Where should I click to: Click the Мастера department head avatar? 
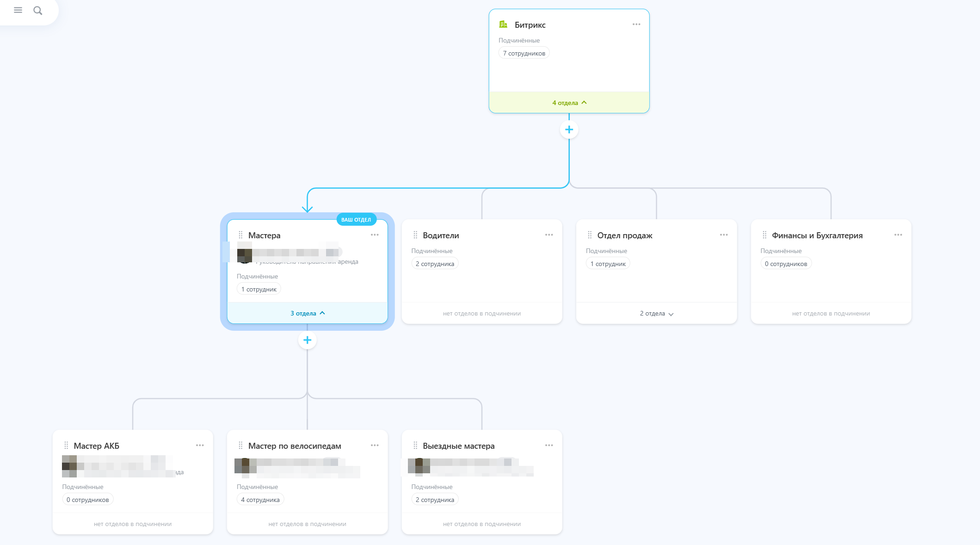(x=244, y=256)
